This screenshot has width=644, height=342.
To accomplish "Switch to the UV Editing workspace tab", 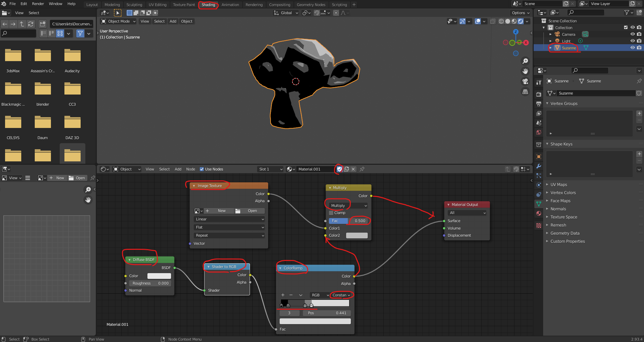I will coord(158,5).
